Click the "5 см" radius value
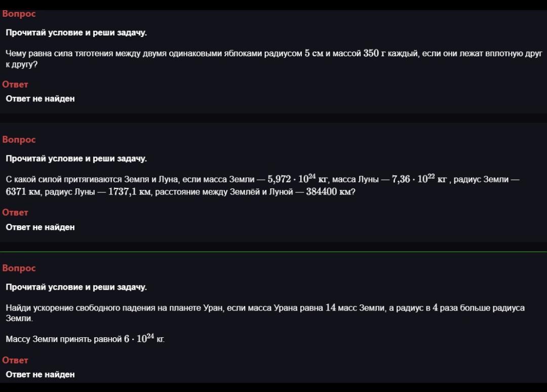 point(314,53)
